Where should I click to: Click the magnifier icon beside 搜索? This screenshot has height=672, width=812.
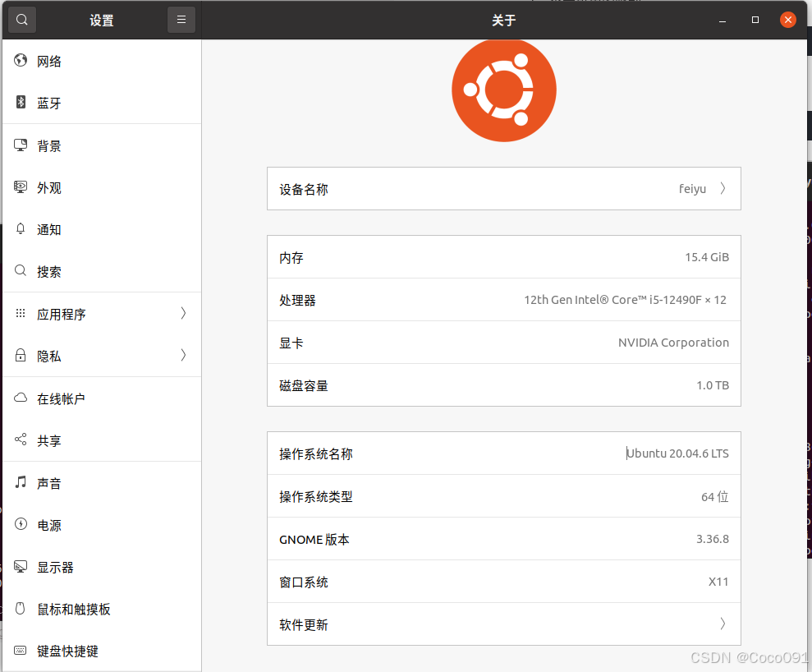(21, 270)
